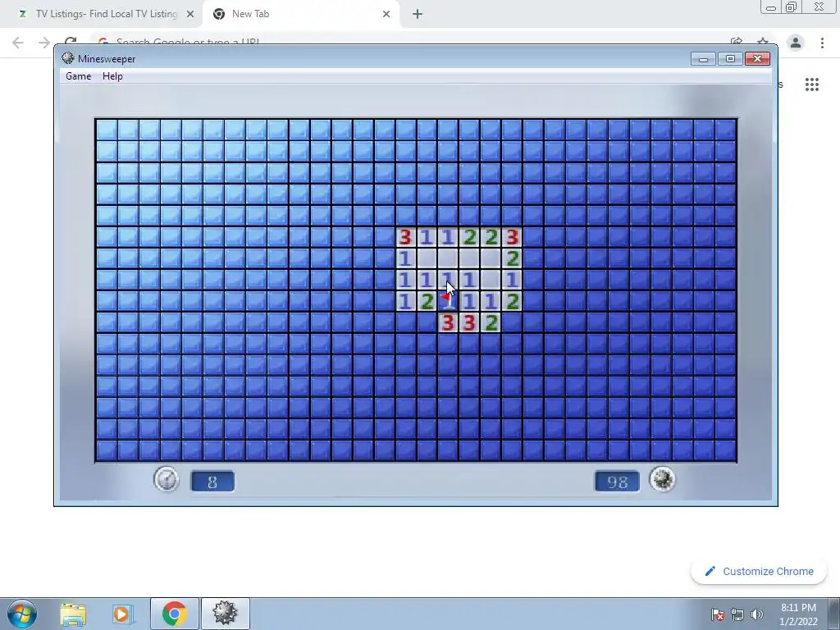
Task: Close the New Tab tab
Action: (386, 14)
